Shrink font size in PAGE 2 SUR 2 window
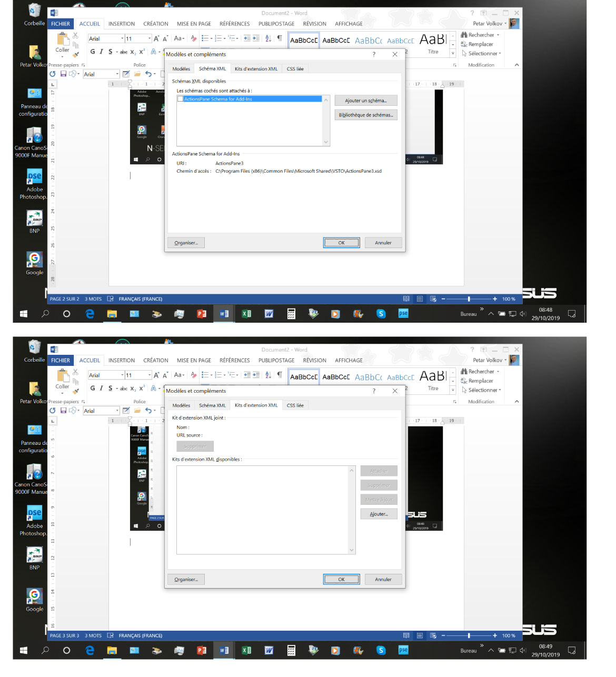The width and height of the screenshot is (616, 677). (x=165, y=38)
